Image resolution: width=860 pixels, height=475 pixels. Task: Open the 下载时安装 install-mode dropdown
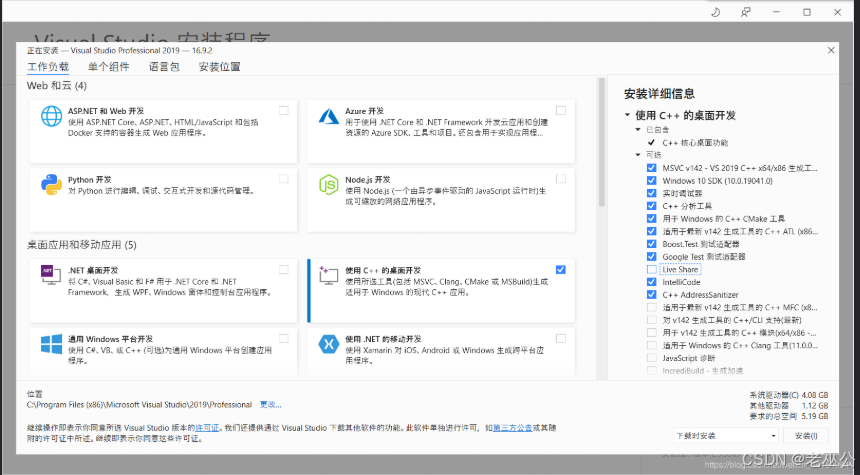[726, 436]
